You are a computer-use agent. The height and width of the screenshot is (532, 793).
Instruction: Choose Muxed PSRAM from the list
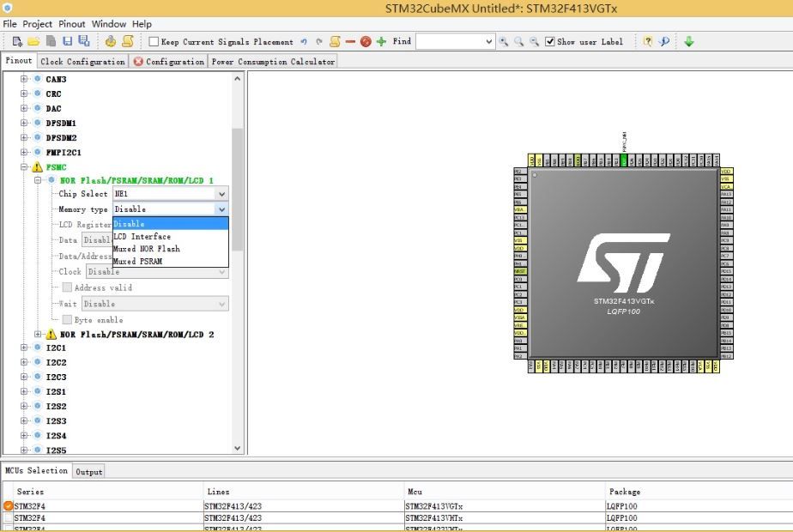[x=171, y=262]
